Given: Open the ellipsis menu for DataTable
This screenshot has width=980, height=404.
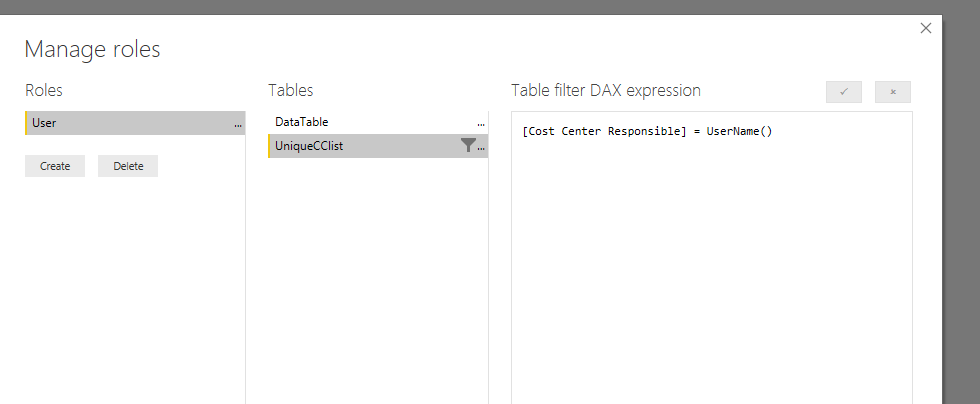Looking at the screenshot, I should [x=481, y=123].
